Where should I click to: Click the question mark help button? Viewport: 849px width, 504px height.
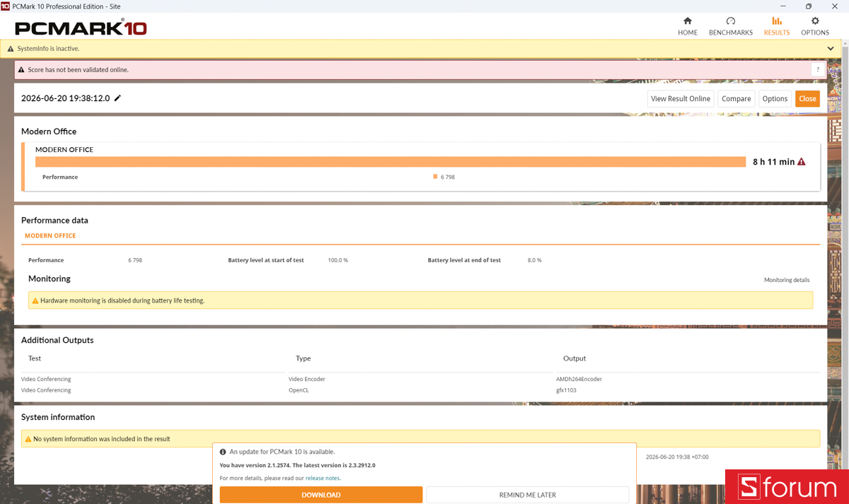[818, 70]
